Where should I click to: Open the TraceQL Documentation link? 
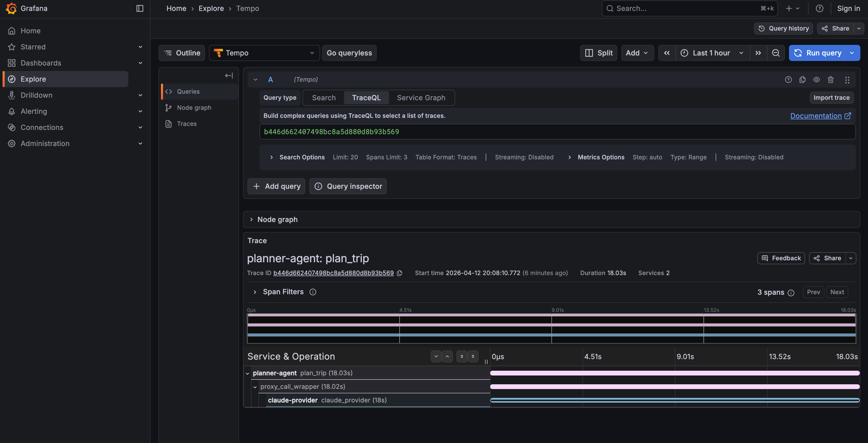pyautogui.click(x=817, y=116)
